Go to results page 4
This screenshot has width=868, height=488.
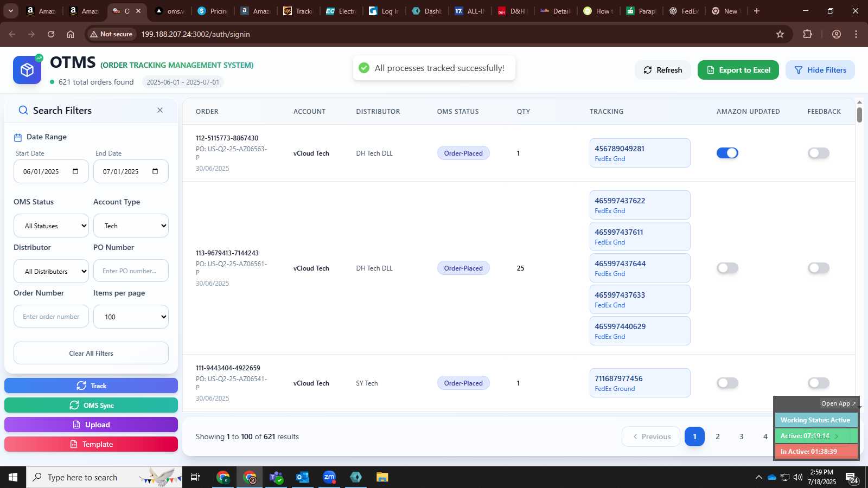765,436
